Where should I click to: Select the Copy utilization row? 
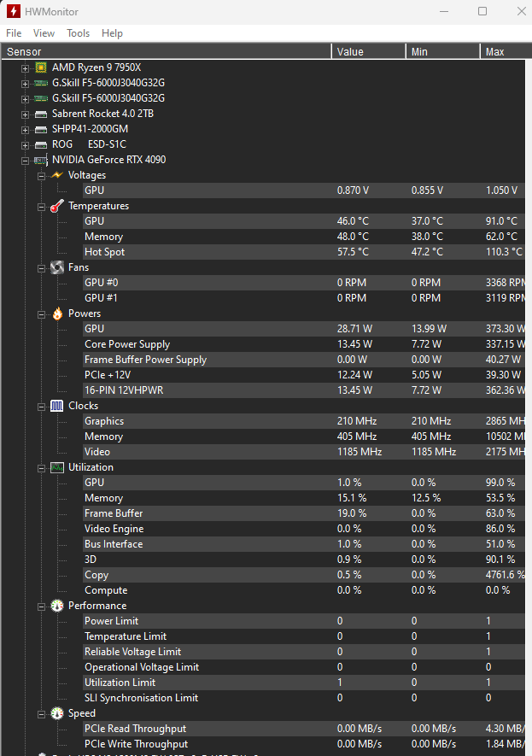coord(304,575)
